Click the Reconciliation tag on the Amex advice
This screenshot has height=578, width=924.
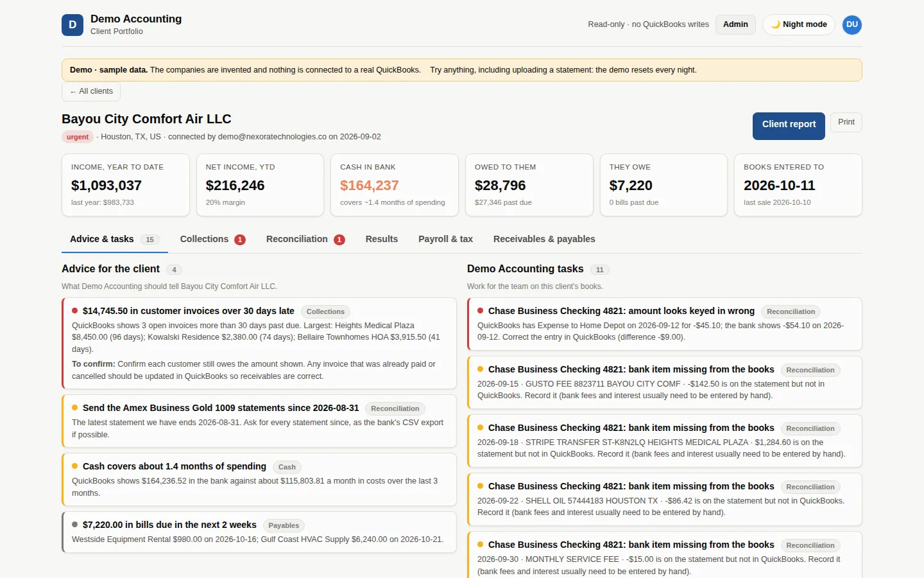coord(395,408)
